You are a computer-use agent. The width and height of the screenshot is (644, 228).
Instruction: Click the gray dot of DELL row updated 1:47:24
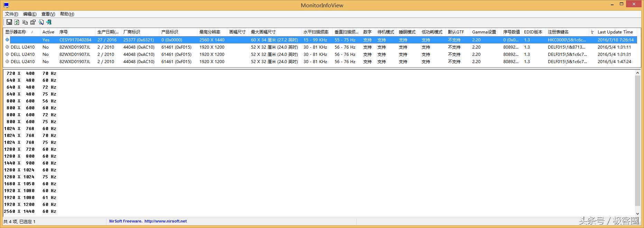7,62
